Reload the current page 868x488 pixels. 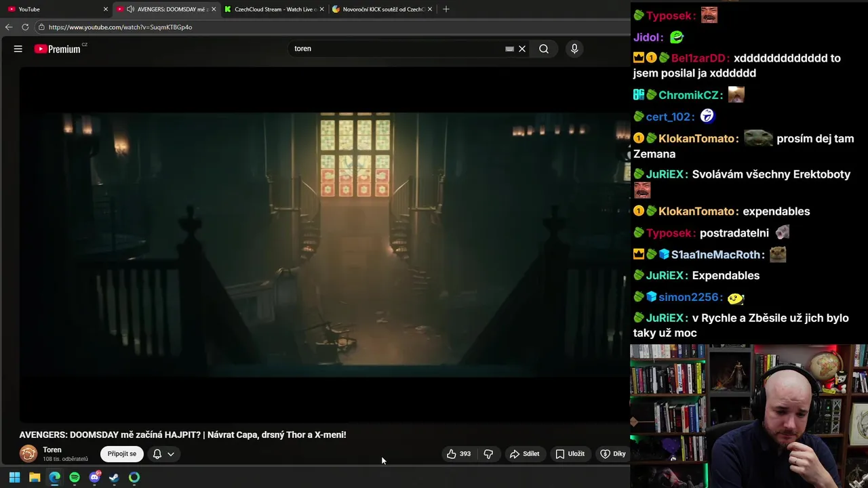tap(25, 27)
